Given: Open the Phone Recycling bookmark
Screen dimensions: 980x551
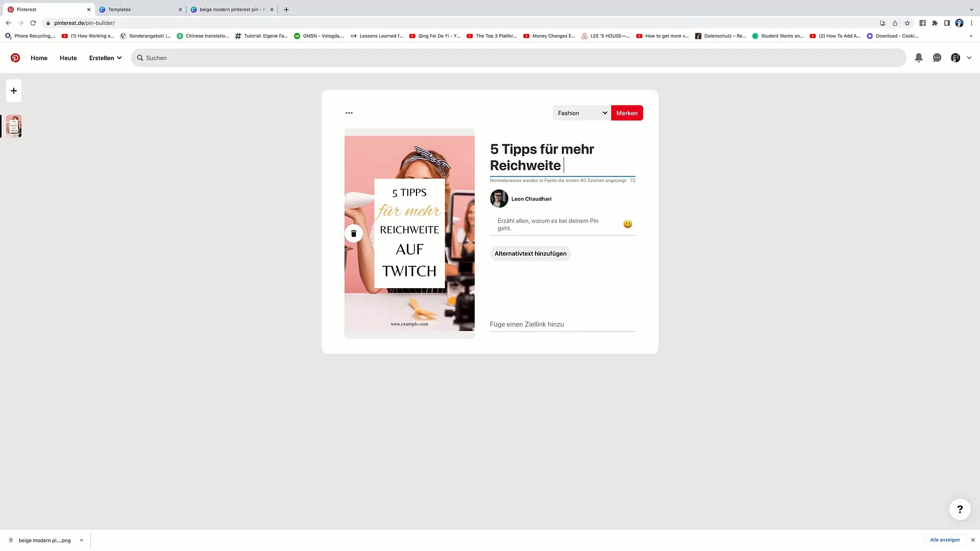Looking at the screenshot, I should [30, 36].
